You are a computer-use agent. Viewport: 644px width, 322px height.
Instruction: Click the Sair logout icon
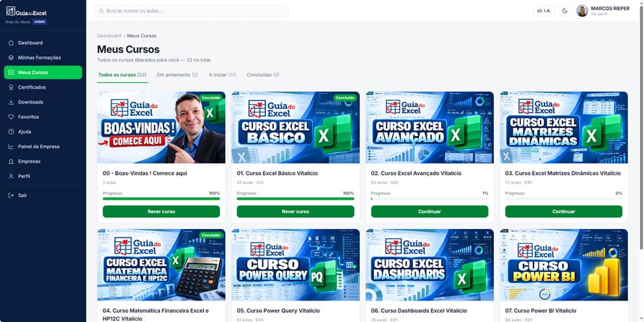click(11, 196)
